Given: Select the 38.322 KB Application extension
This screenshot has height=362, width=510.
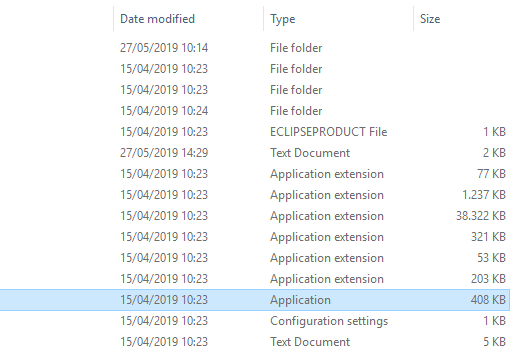Looking at the screenshot, I should coord(255,216).
